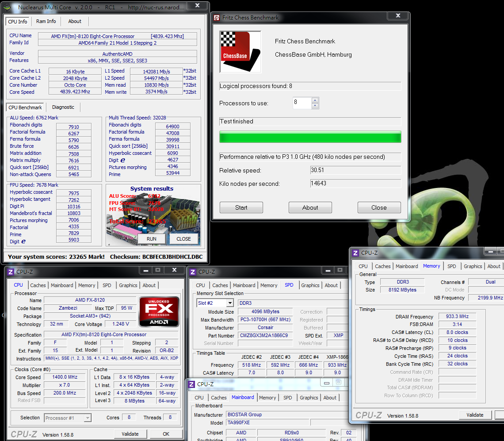This screenshot has width=504, height=441.
Task: Click the Core Voltage 1.248 V field
Action: 121,324
